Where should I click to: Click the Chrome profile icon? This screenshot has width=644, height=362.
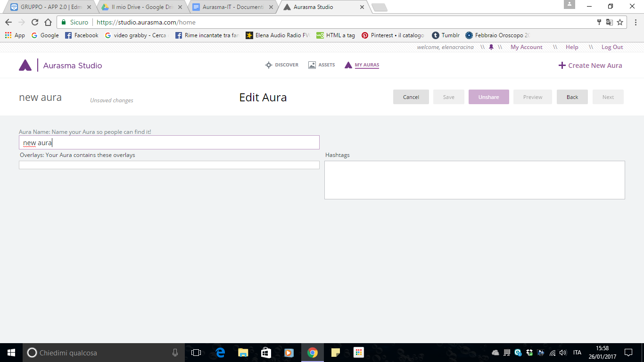(570, 4)
